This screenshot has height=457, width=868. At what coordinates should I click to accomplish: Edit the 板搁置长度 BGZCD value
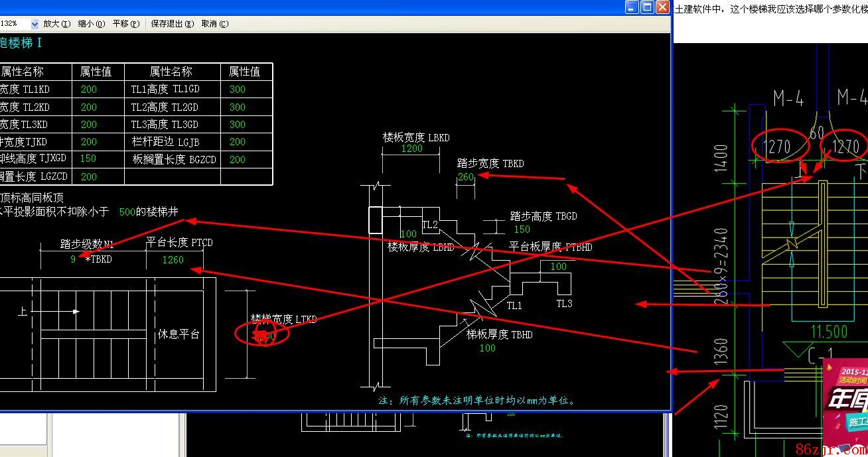click(237, 160)
